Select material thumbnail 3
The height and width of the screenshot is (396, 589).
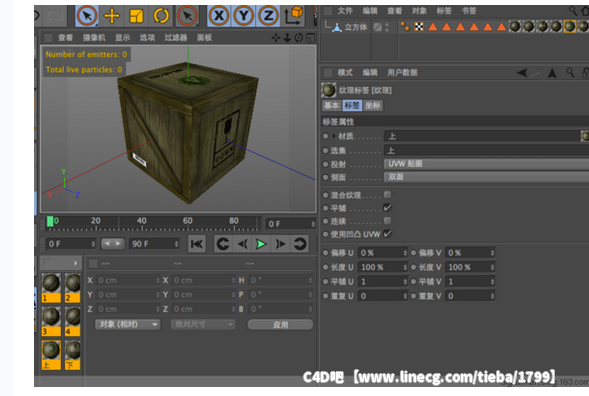coord(51,321)
